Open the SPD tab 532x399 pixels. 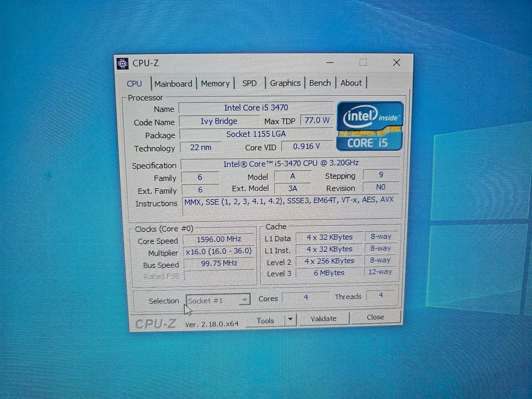point(249,83)
